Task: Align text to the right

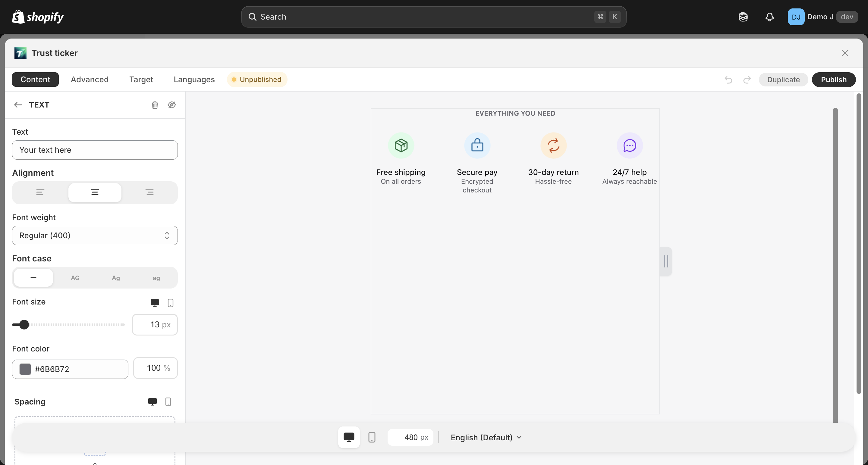Action: click(x=149, y=192)
